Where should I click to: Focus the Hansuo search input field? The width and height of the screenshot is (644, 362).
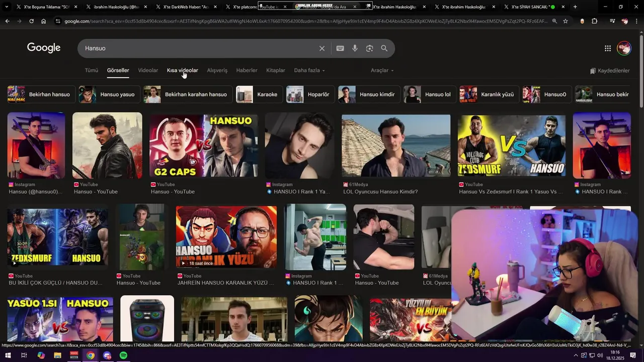(x=201, y=48)
